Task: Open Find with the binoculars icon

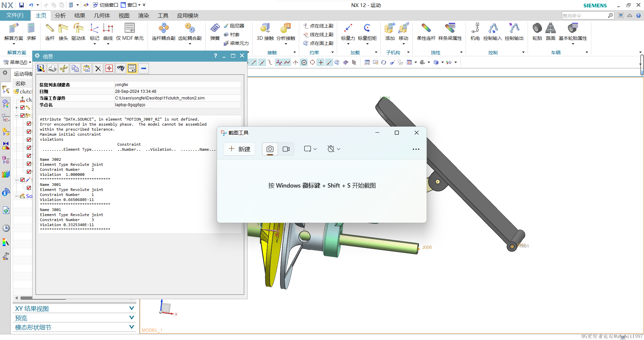Action: pyautogui.click(x=121, y=68)
